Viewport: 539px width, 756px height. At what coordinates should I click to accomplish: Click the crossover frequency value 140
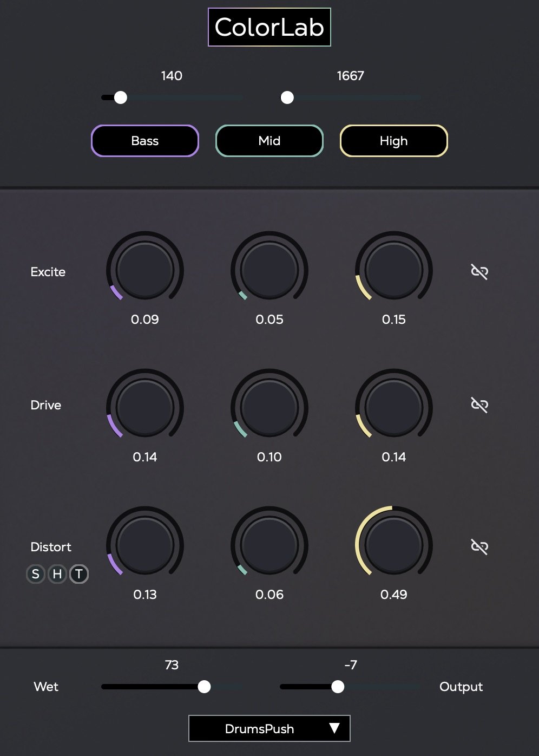click(x=172, y=76)
